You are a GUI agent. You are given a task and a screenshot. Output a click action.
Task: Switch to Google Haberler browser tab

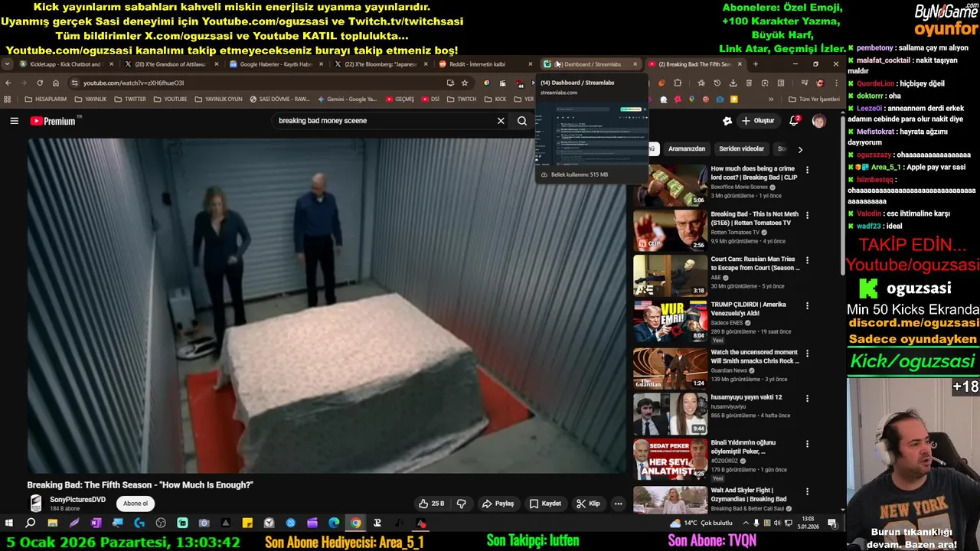276,64
